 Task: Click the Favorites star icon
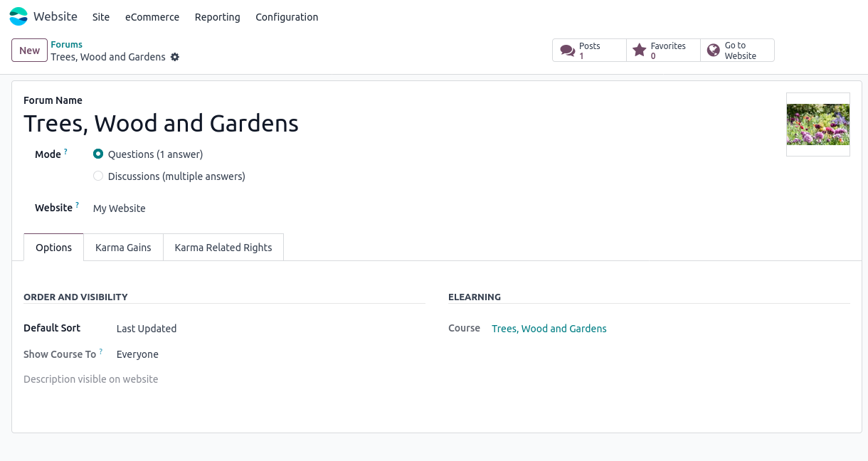point(640,51)
